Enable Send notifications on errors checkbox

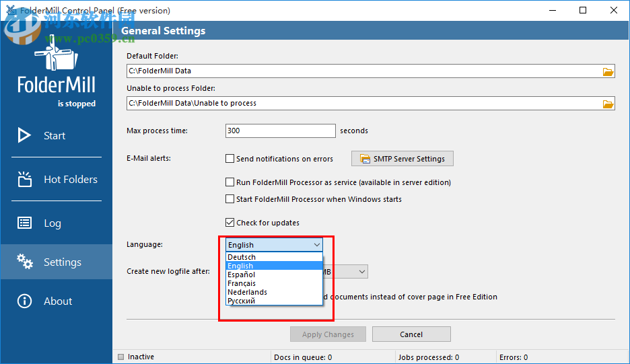pos(230,159)
